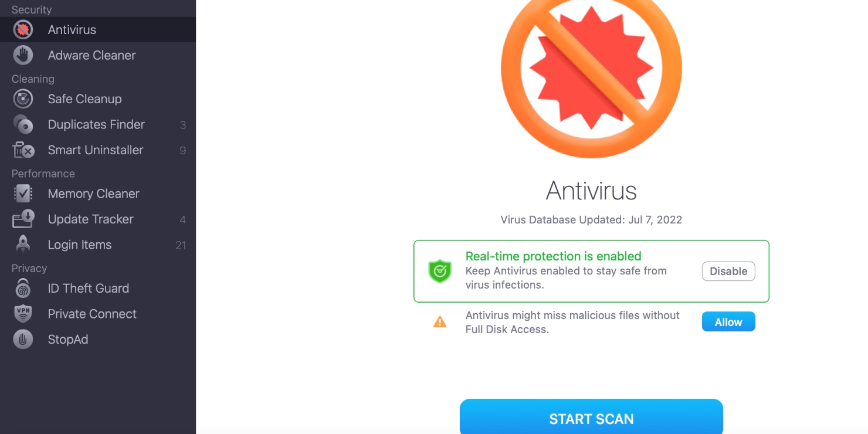Start the antivirus scan
The height and width of the screenshot is (434, 868).
[x=591, y=417]
